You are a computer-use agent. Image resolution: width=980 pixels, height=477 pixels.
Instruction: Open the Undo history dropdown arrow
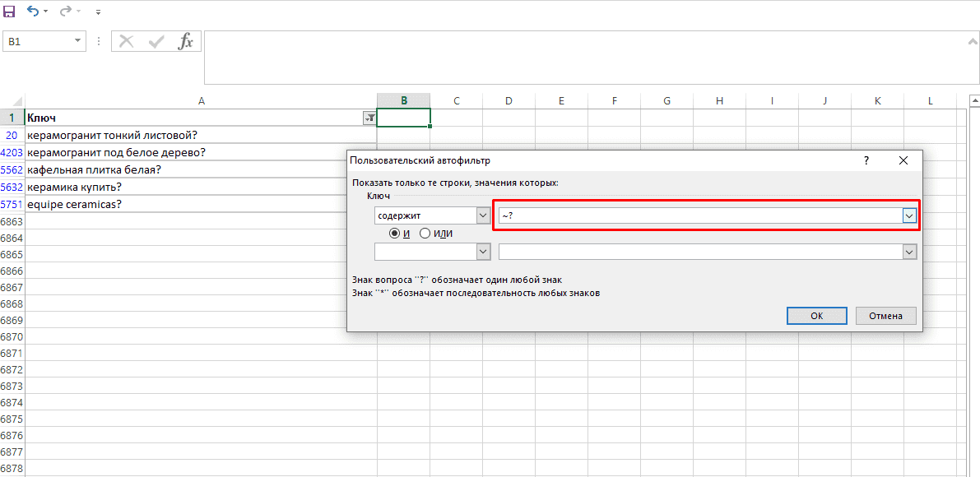click(45, 12)
